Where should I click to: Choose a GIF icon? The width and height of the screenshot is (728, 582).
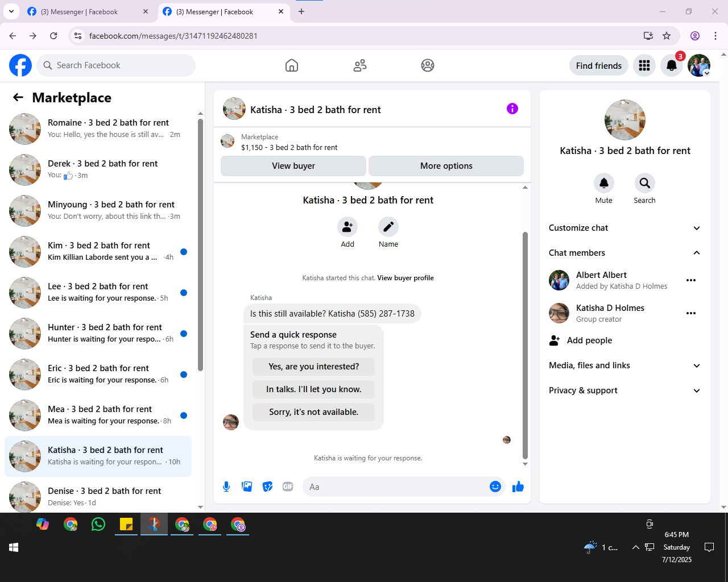tap(288, 487)
